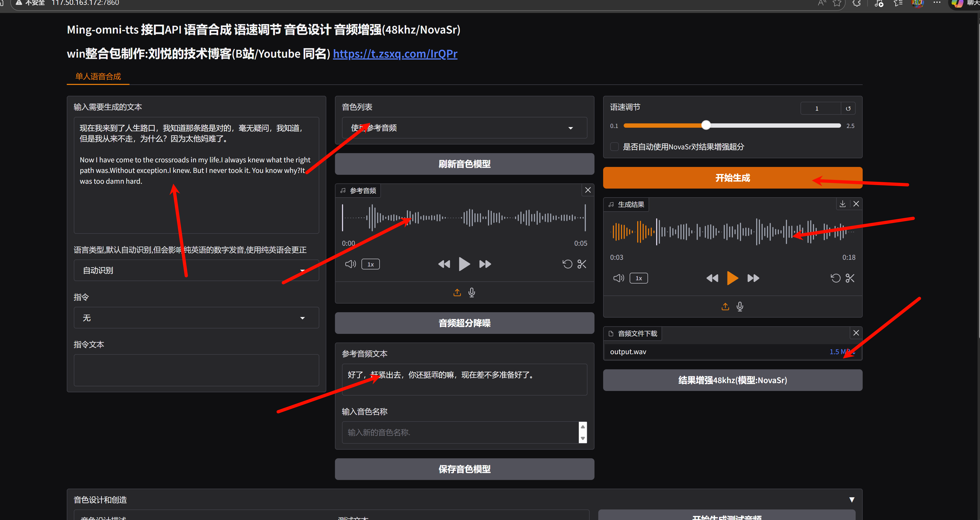Click the 开始生成 button

732,178
